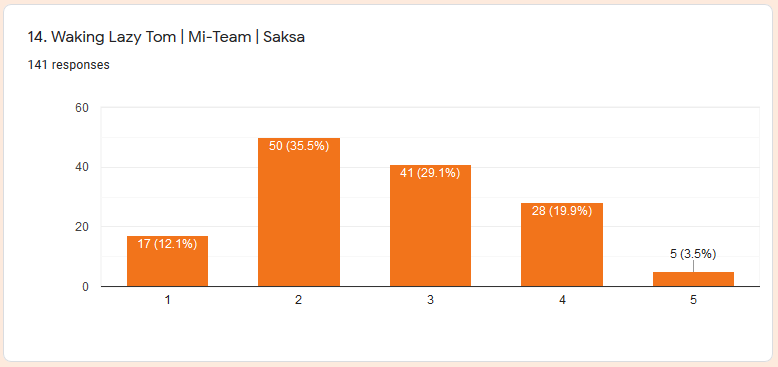Select the shortest bar for rating 5

point(693,279)
